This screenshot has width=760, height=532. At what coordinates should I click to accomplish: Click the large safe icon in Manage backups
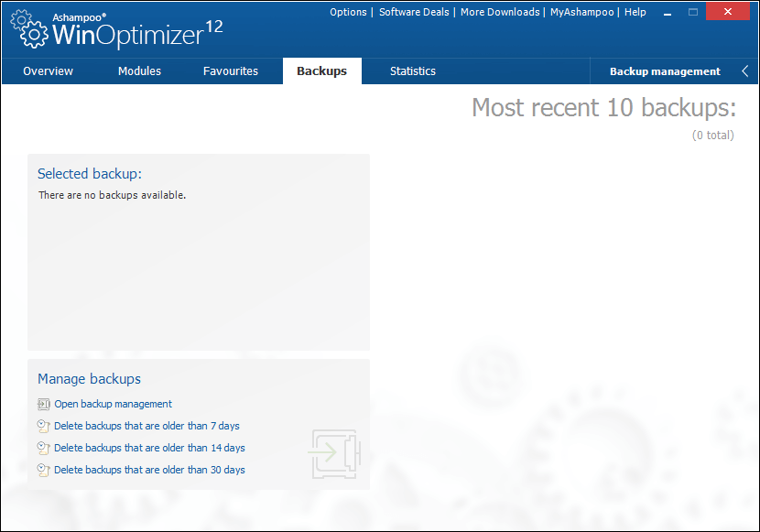click(334, 454)
